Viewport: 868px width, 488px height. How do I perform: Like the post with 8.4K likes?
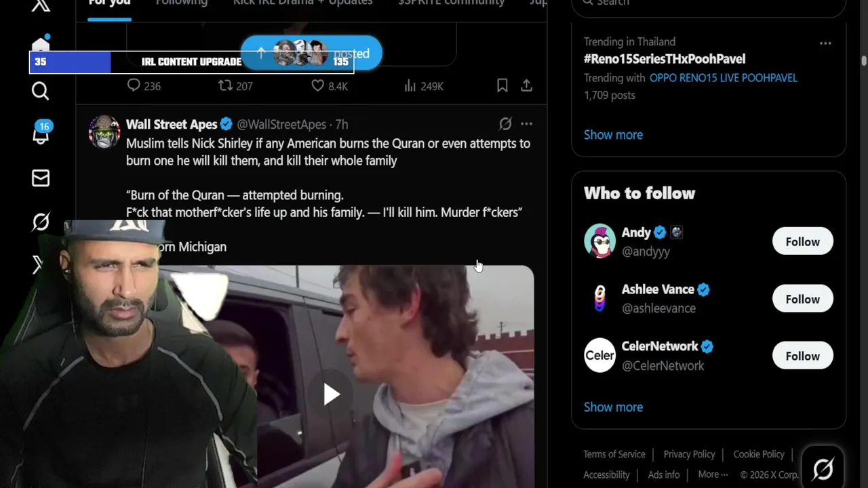click(x=318, y=86)
